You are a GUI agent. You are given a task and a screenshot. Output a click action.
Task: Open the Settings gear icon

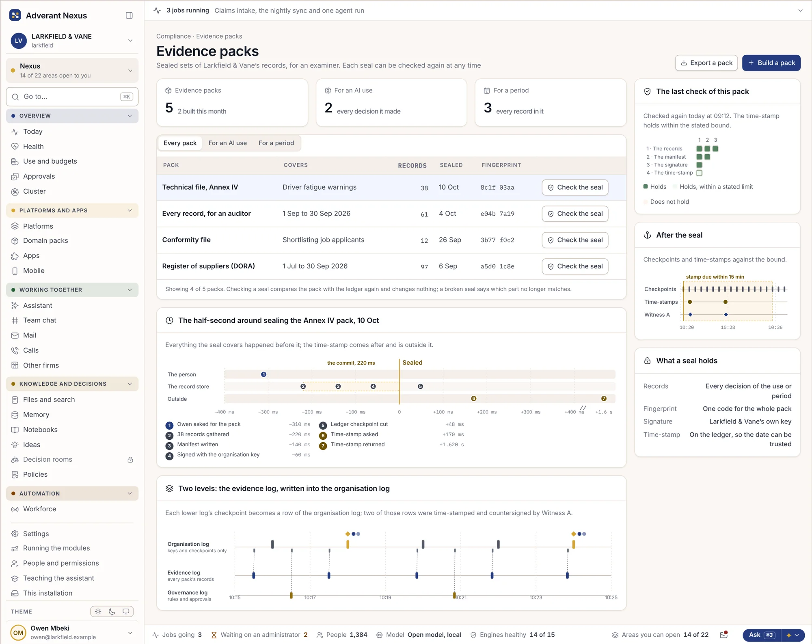(x=15, y=534)
